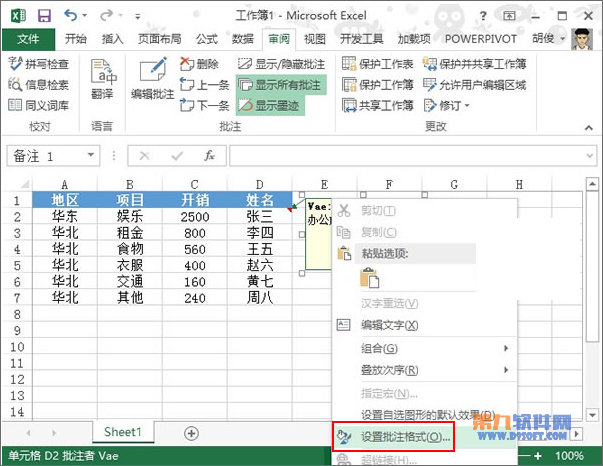
Task: Click the fx insert function icon
Action: (209, 156)
